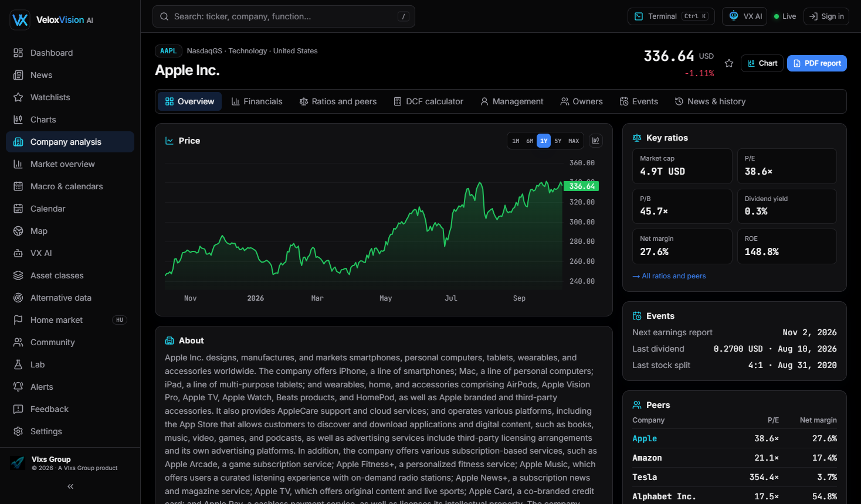Open the price chart indicator icon button
The image size is (861, 504).
click(595, 141)
